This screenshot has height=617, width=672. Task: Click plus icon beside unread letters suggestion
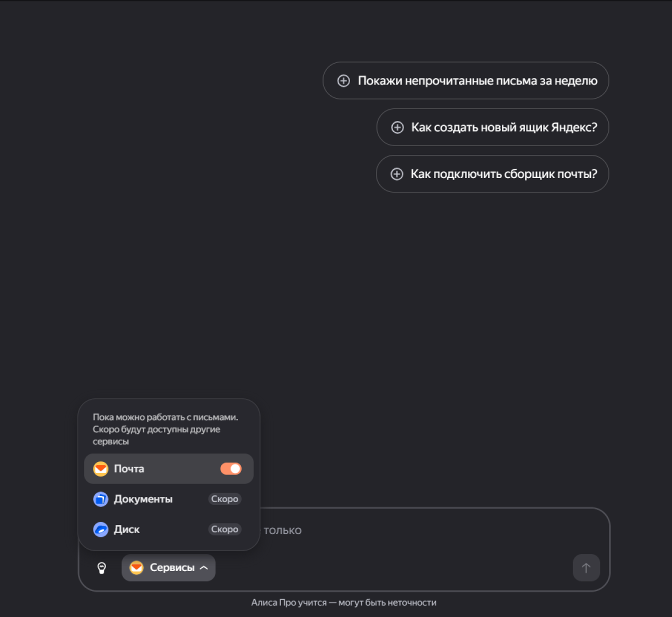[x=343, y=80]
